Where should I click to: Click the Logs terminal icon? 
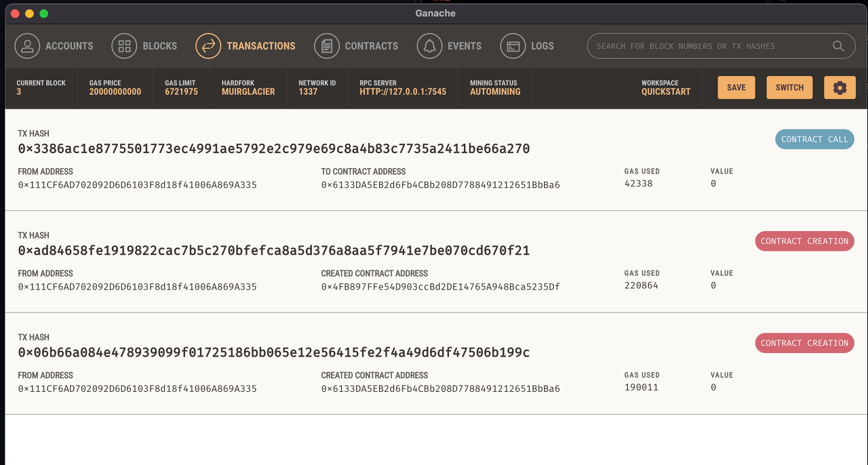(513, 46)
